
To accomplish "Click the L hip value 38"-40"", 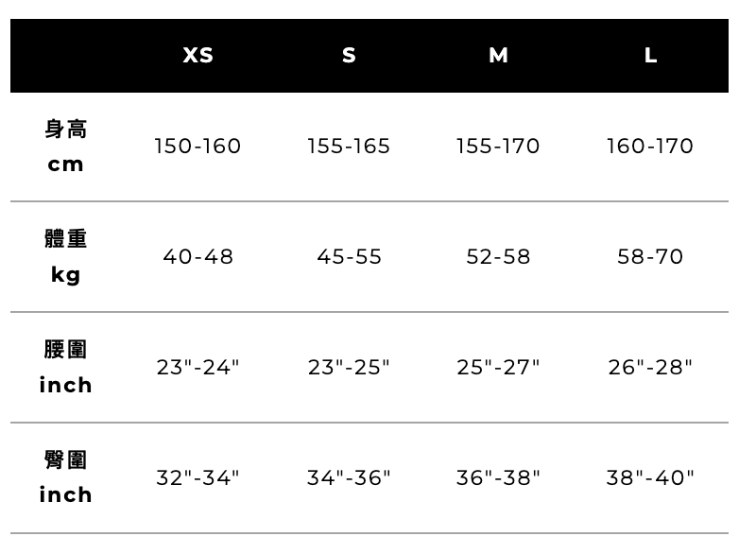I will [x=650, y=478].
